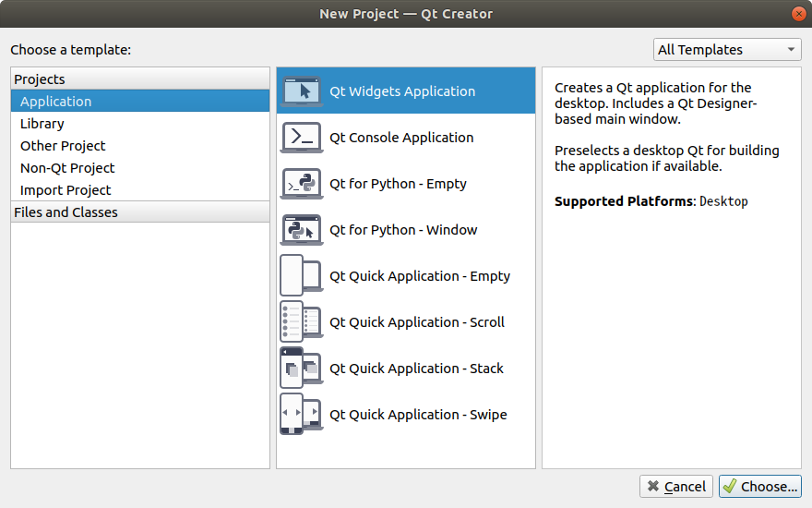Click the Qt Quick Application - Empty icon
812x508 pixels.
point(301,276)
